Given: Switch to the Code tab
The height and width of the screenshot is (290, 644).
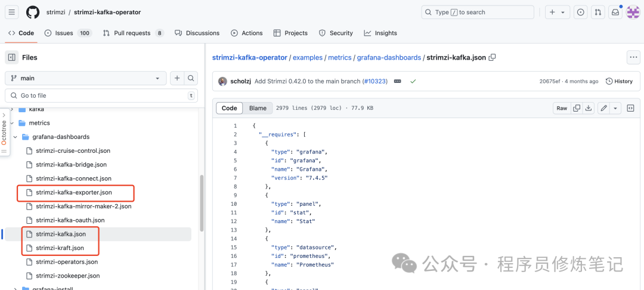Looking at the screenshot, I should click(21, 33).
